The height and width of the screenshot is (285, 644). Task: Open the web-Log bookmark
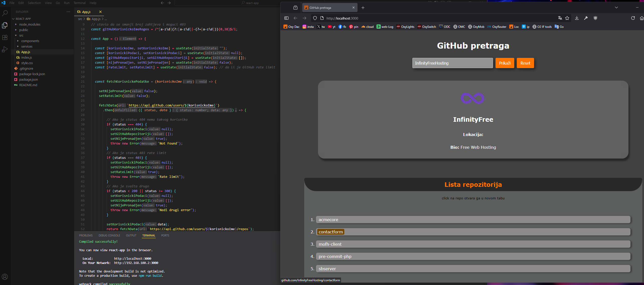385,27
